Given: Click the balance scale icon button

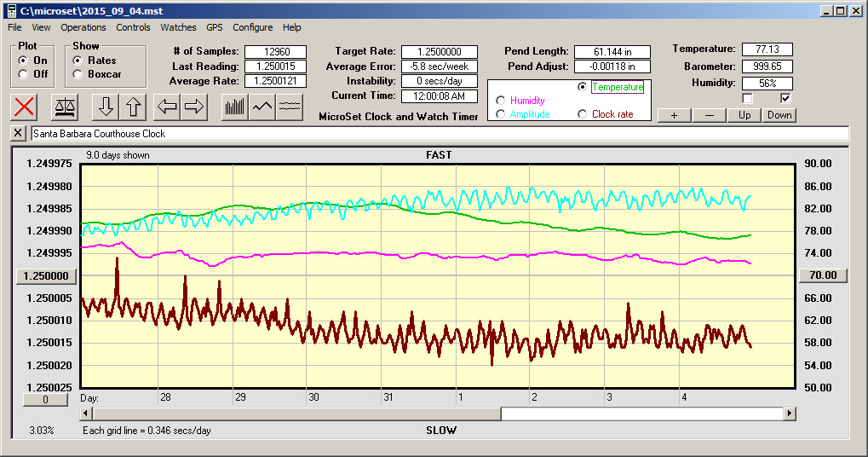Looking at the screenshot, I should pyautogui.click(x=65, y=107).
